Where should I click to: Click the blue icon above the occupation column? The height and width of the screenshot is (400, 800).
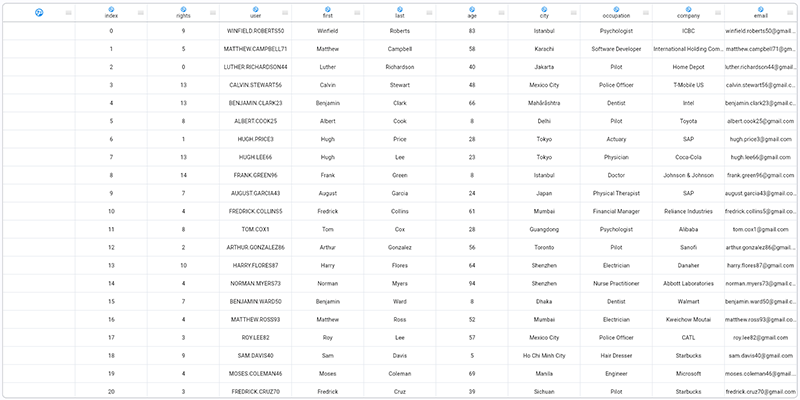[x=616, y=9]
